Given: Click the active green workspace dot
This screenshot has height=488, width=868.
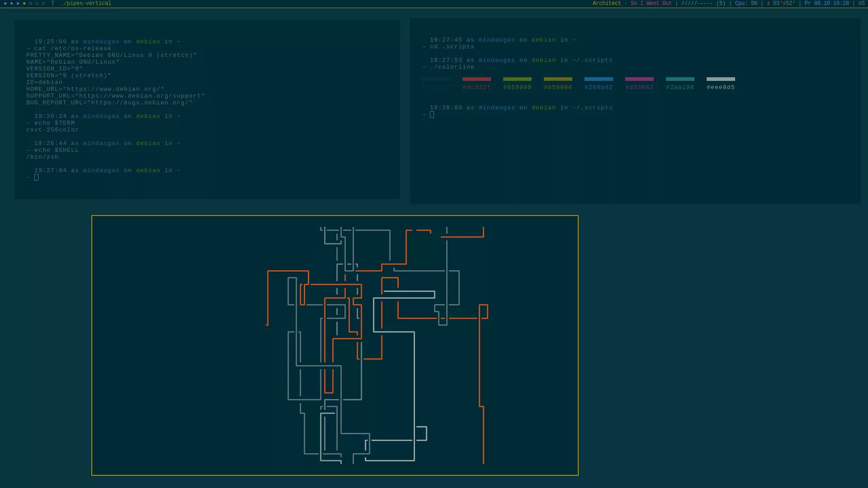Looking at the screenshot, I should pos(24,3).
